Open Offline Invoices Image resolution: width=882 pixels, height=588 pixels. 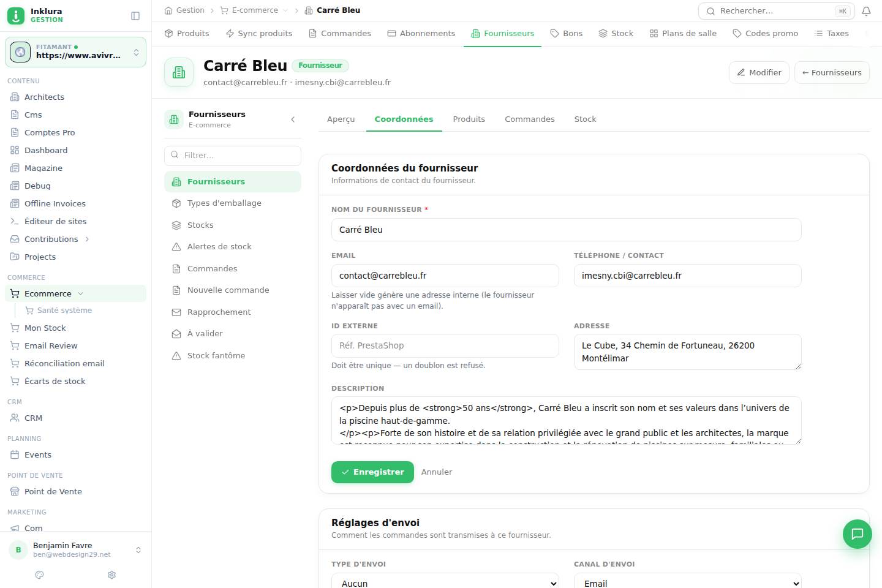(75, 203)
